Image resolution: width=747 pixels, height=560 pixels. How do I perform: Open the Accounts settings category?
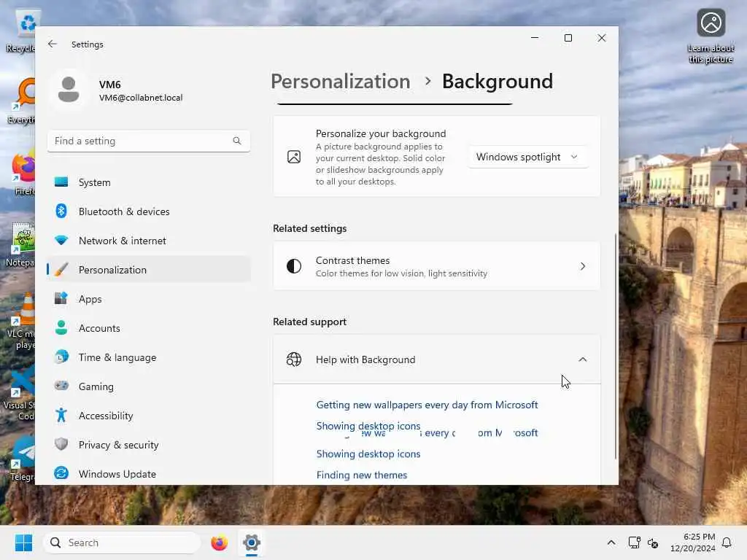click(149, 327)
